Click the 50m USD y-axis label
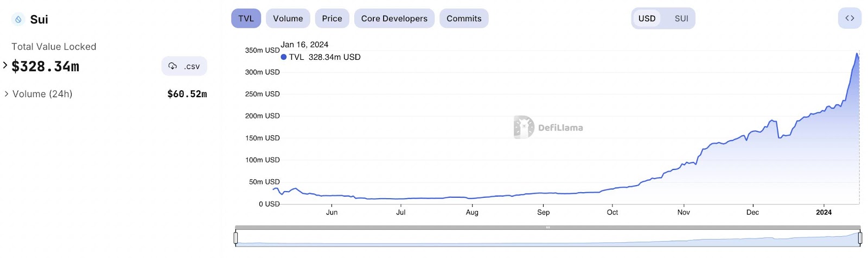The image size is (868, 258). click(264, 182)
